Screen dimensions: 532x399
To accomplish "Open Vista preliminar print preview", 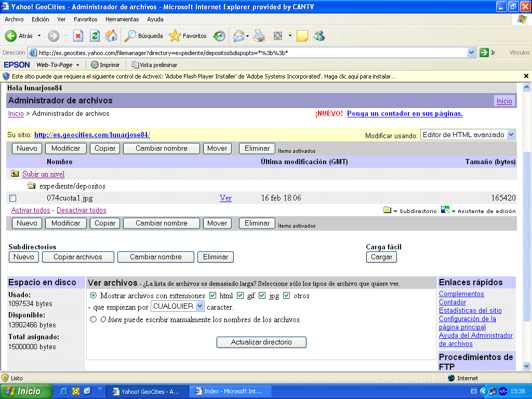I will click(154, 65).
